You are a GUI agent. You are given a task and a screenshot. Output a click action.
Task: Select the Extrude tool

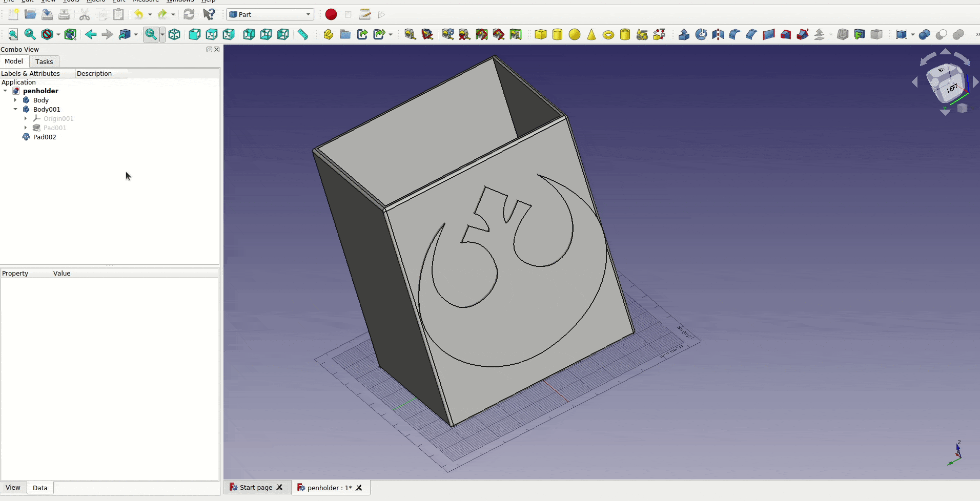[x=684, y=34]
